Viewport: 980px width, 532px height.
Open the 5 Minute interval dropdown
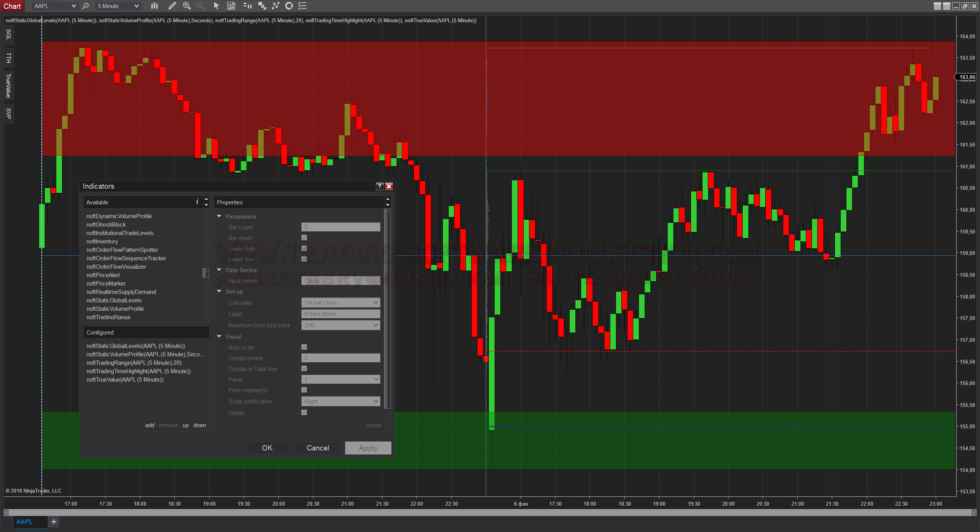[118, 6]
